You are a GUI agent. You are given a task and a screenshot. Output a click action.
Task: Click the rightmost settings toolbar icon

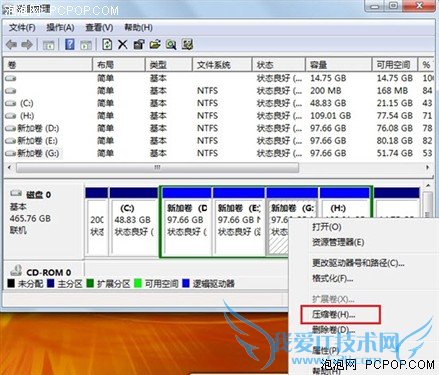tap(187, 44)
